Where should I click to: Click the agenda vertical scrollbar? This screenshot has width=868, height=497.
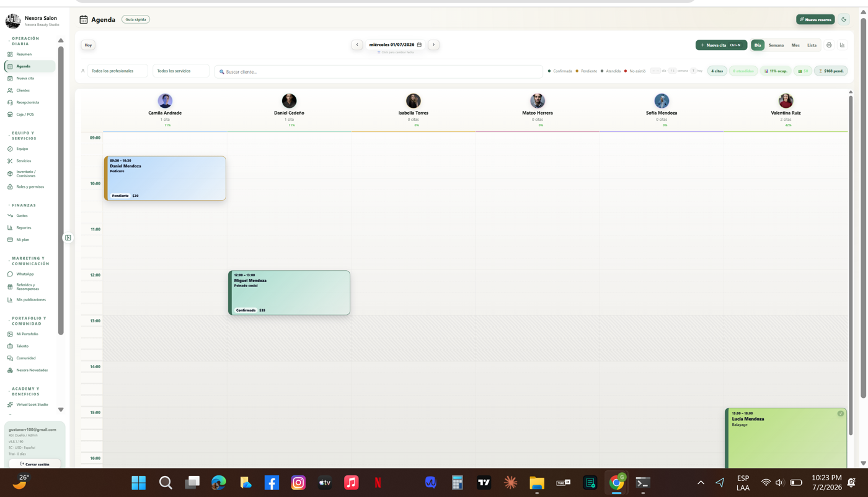pyautogui.click(x=851, y=265)
